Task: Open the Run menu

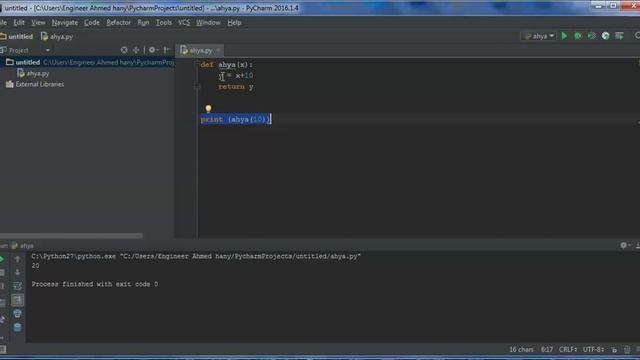Action: pos(143,22)
